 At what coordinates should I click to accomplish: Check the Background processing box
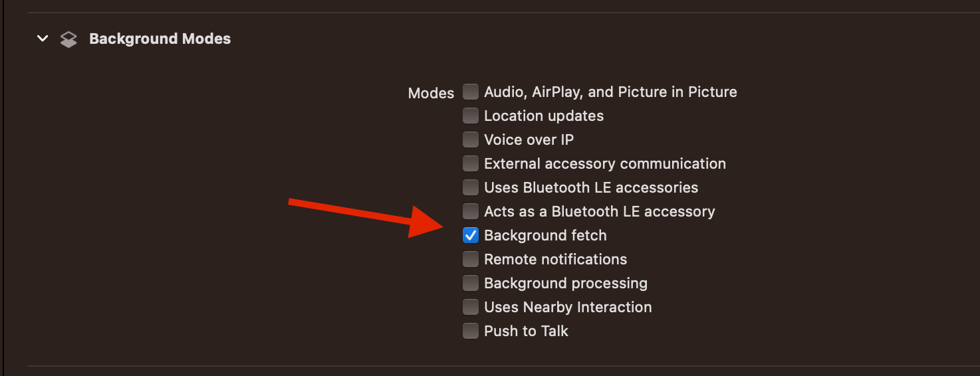pos(471,283)
